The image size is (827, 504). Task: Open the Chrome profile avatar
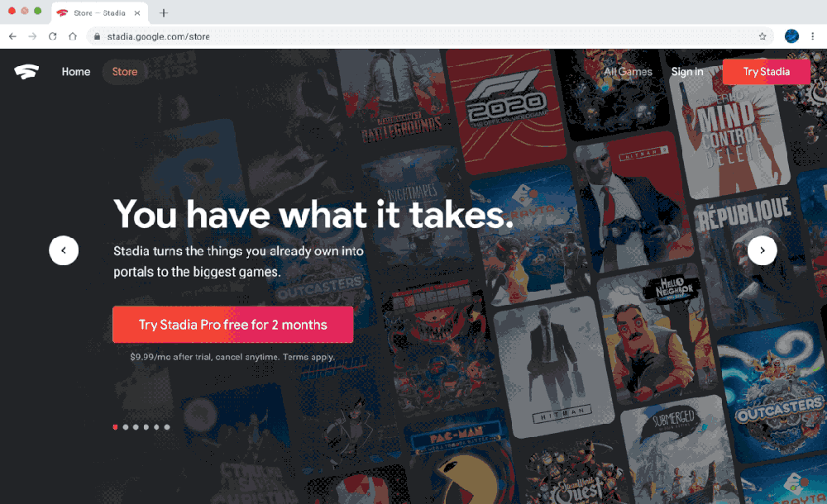pyautogui.click(x=791, y=36)
